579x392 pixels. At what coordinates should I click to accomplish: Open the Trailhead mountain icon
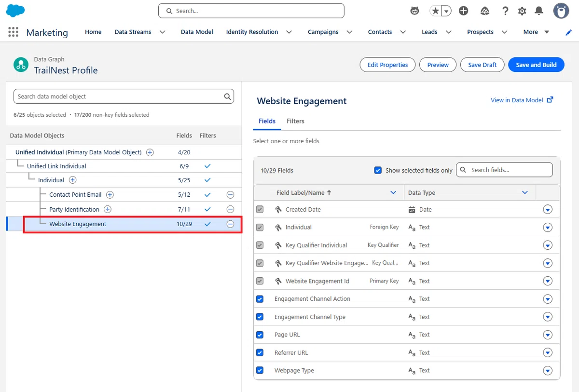click(485, 11)
